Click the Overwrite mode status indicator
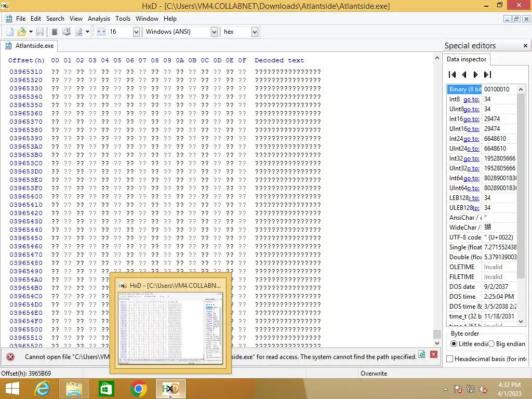The height and width of the screenshot is (399, 532). (374, 373)
